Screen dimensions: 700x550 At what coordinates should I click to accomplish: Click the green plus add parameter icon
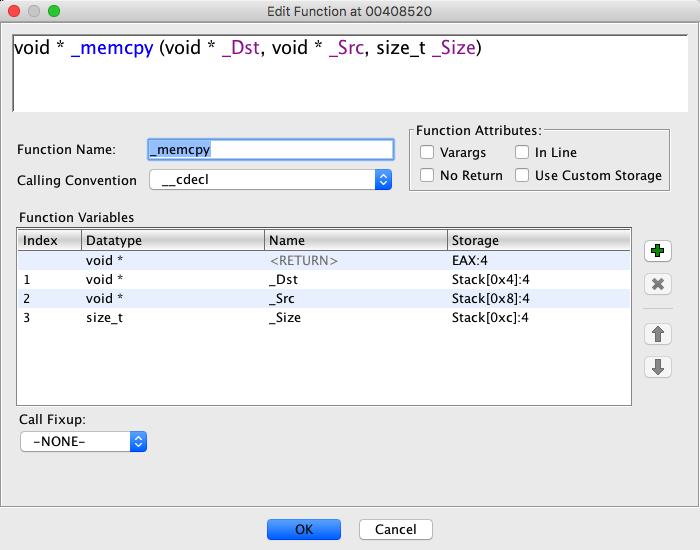(657, 250)
